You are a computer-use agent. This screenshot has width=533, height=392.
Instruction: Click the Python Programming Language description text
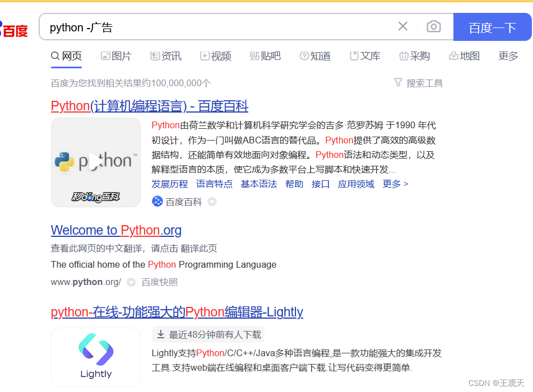164,265
